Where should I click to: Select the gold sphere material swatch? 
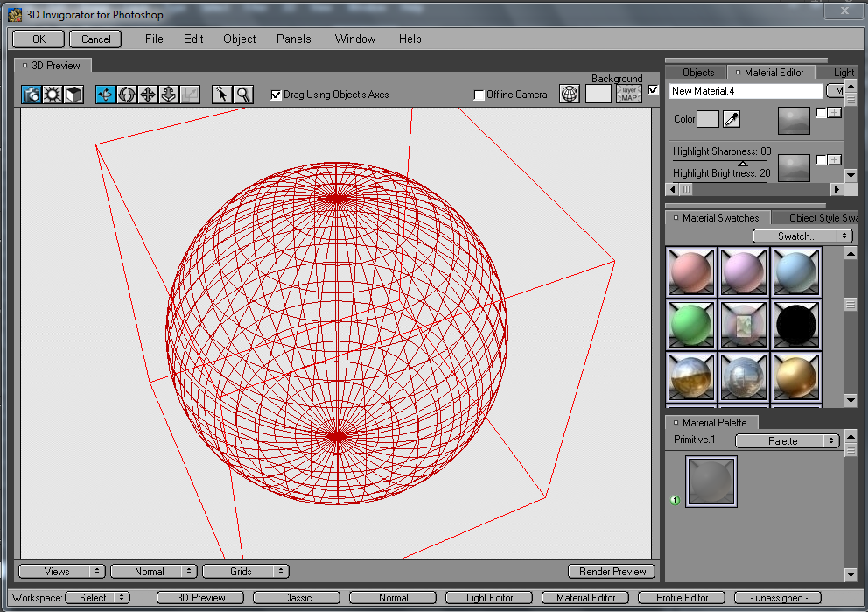click(x=795, y=376)
